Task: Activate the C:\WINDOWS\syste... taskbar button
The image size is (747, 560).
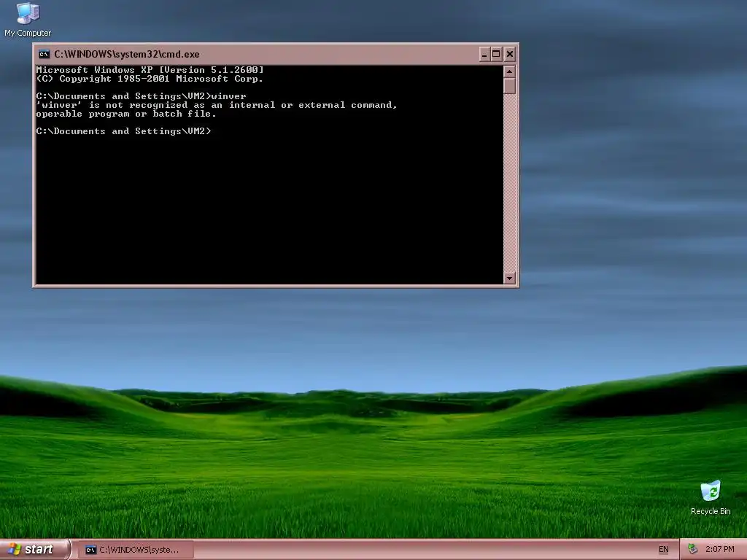Action: [135, 550]
